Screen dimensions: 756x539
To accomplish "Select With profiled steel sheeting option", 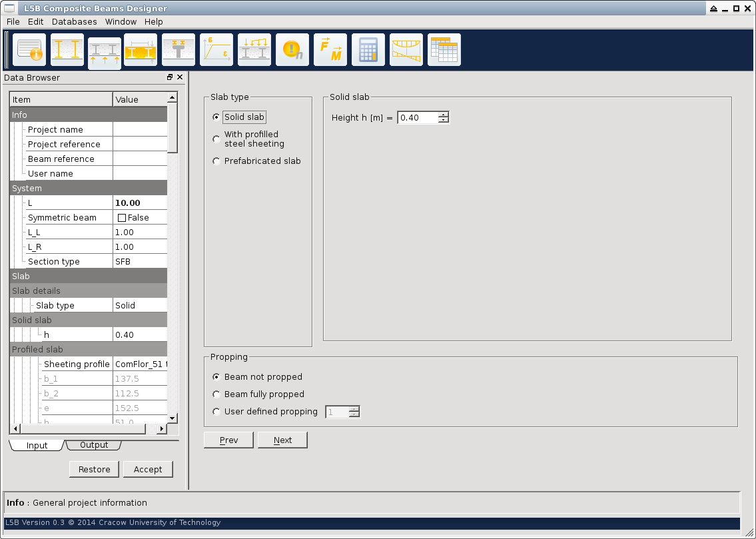I will pos(216,139).
